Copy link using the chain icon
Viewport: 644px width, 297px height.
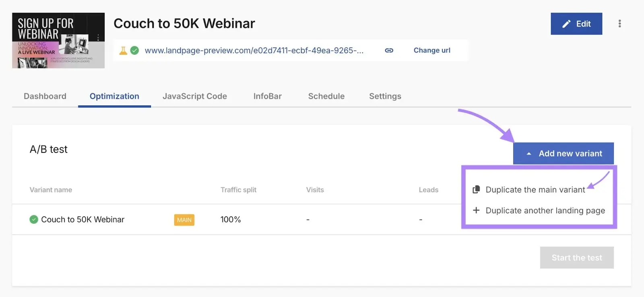[389, 50]
